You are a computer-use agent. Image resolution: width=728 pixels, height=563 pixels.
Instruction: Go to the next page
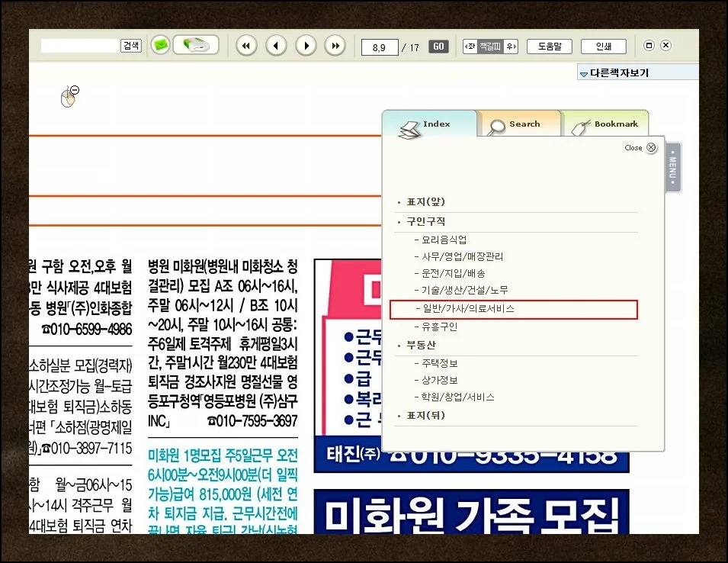pos(306,46)
